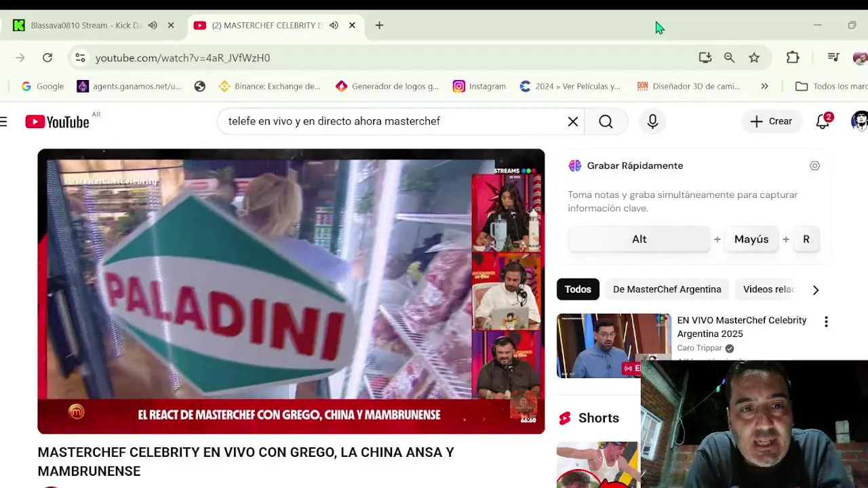
Task: Show more filter chips arrow
Action: [x=816, y=289]
